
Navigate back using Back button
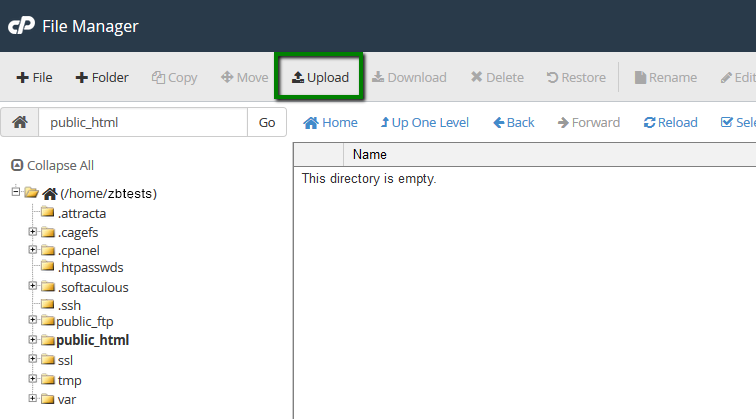click(x=514, y=123)
